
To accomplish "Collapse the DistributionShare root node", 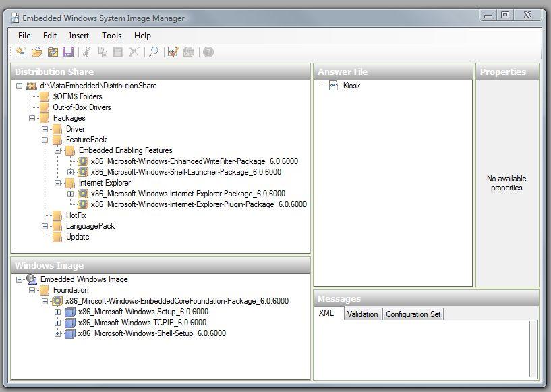I will pos(20,86).
